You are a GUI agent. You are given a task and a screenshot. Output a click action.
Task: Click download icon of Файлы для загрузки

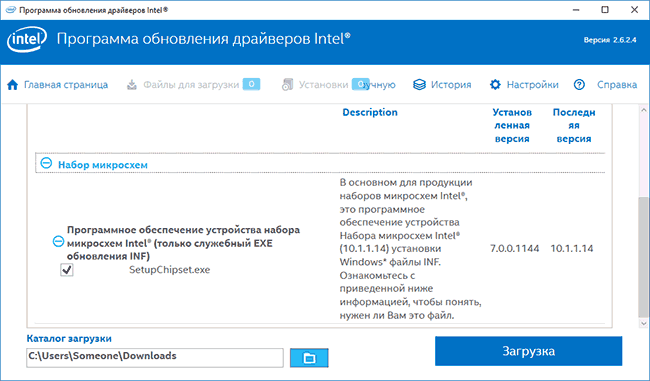point(132,85)
